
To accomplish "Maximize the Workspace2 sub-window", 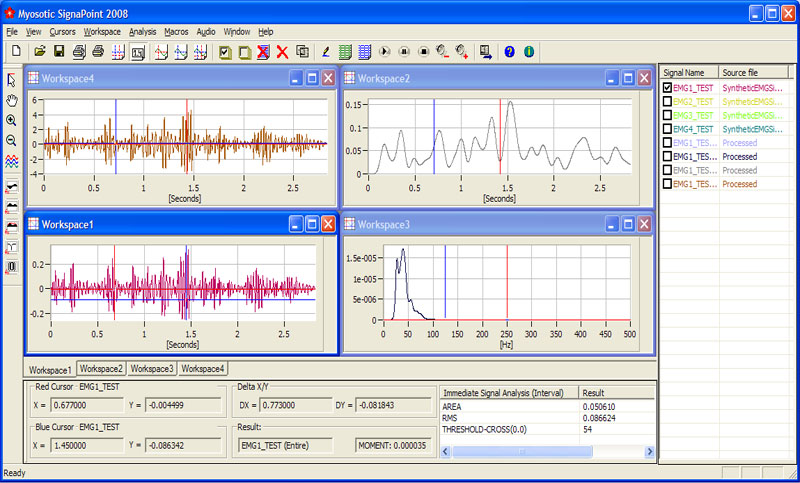I will (x=628, y=78).
